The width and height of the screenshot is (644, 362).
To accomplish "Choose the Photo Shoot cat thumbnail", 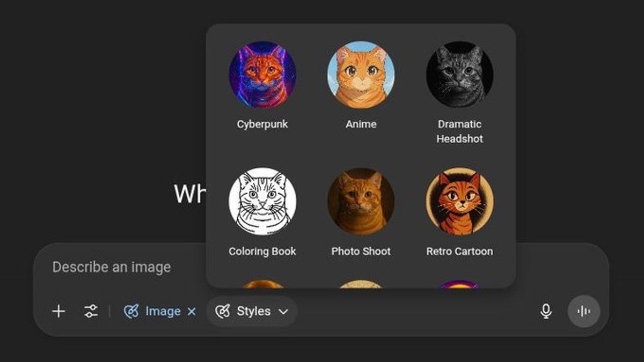I will coord(361,201).
